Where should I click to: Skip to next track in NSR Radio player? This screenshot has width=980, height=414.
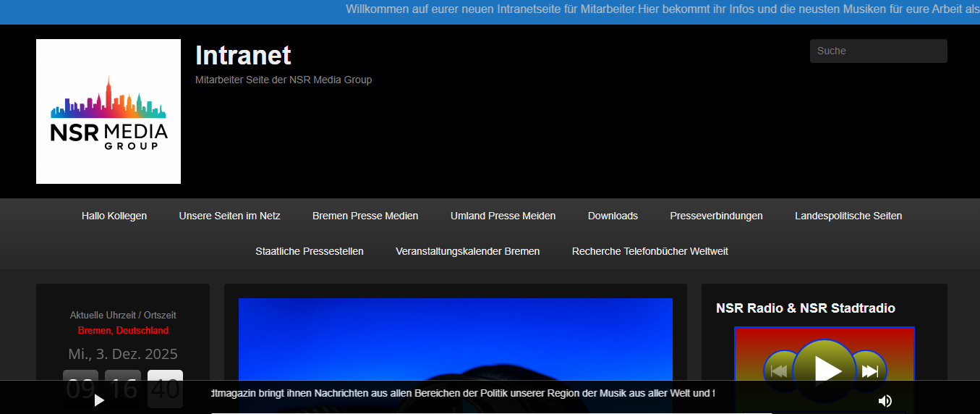click(x=870, y=371)
